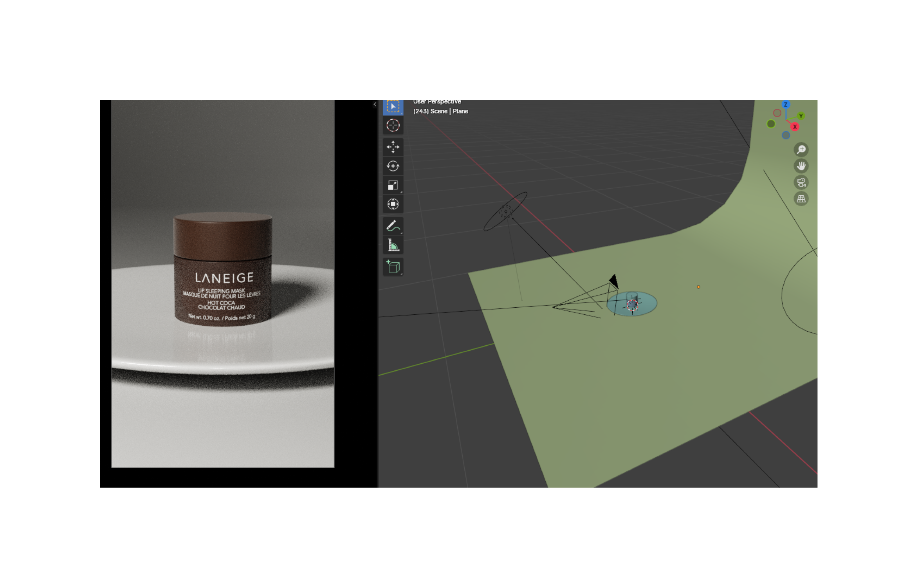Select the Select Box tool

click(393, 107)
